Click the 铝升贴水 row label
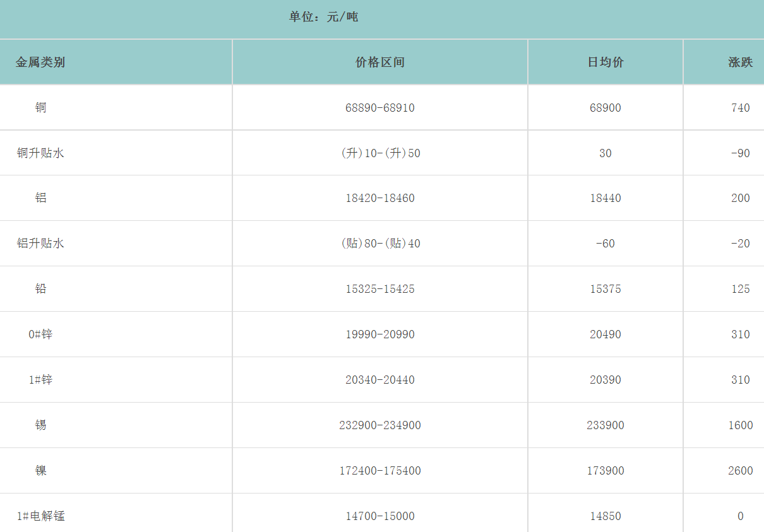This screenshot has width=764, height=532. pyautogui.click(x=40, y=244)
